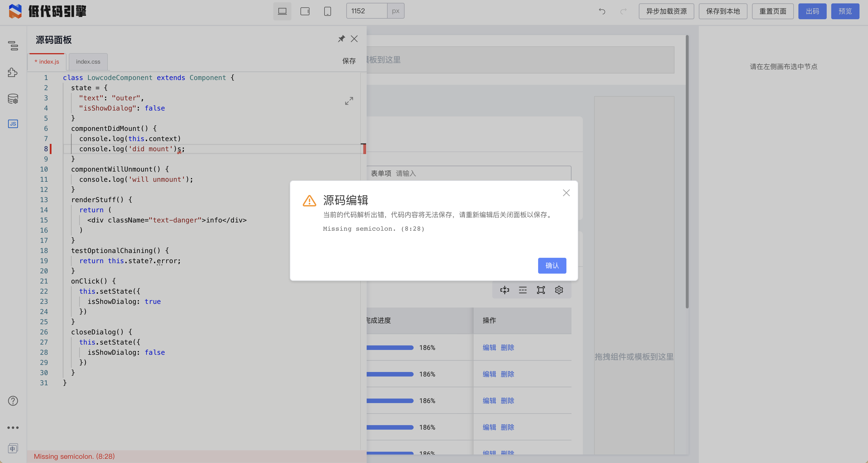Click the help question mark icon
868x463 pixels.
pos(13,401)
